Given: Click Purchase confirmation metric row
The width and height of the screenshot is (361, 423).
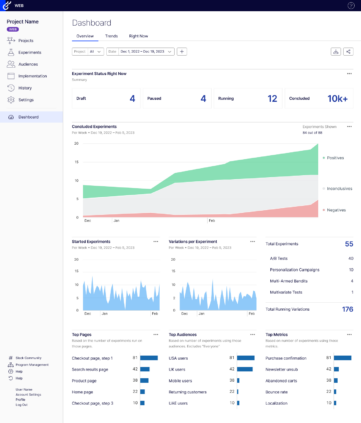Looking at the screenshot, I should [x=309, y=358].
